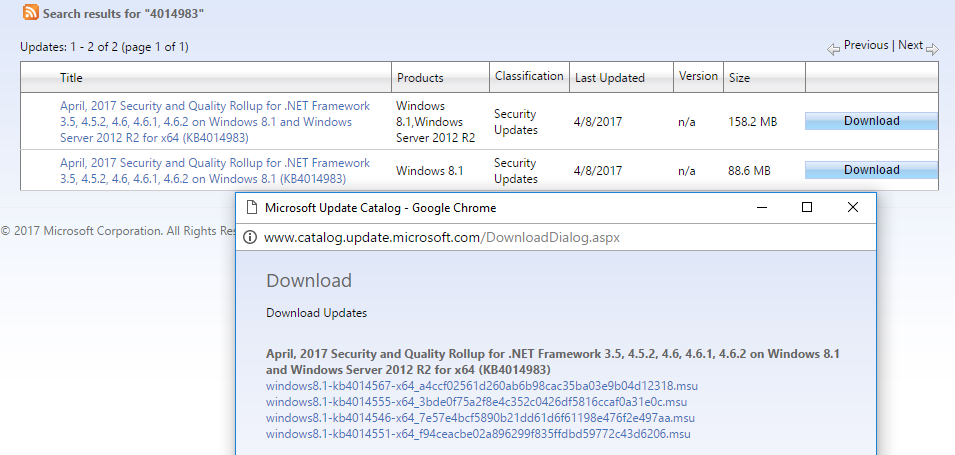Click the 'Updates: 1 - 2 of 2' count text
Image resolution: width=955 pixels, height=455 pixels.
(x=104, y=47)
